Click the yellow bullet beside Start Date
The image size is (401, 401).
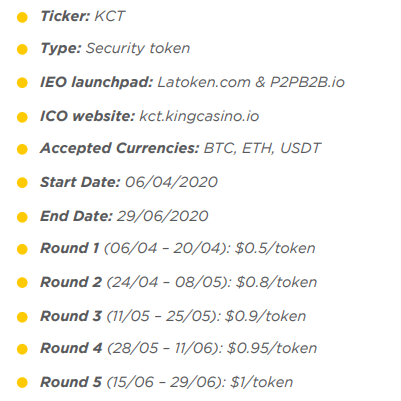[x=22, y=183]
